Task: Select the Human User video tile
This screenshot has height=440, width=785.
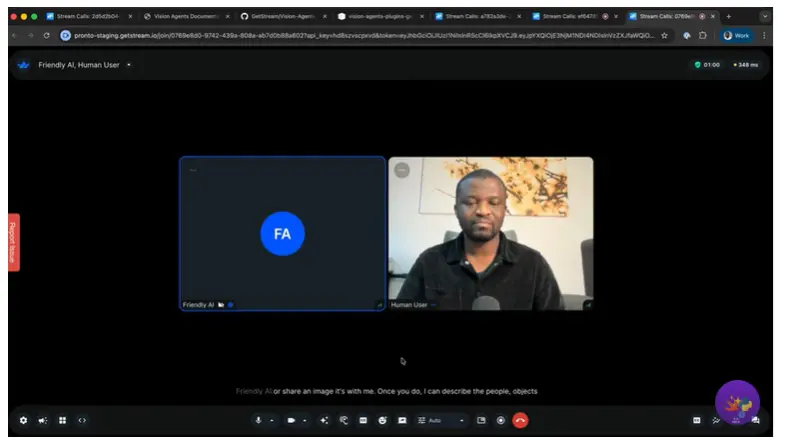Action: (x=490, y=233)
